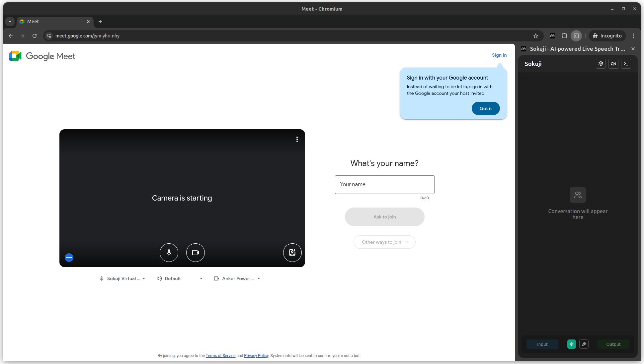Click speaker icon beside Default

pos(159,278)
